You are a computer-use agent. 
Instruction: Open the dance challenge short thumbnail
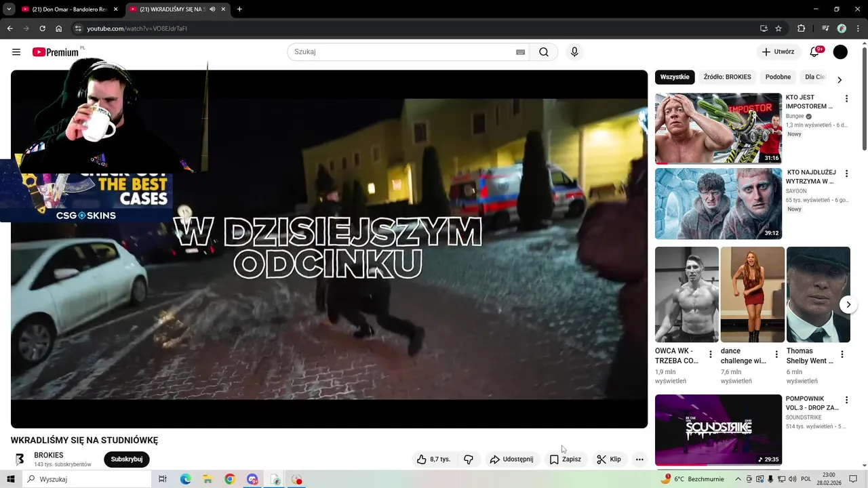click(752, 294)
